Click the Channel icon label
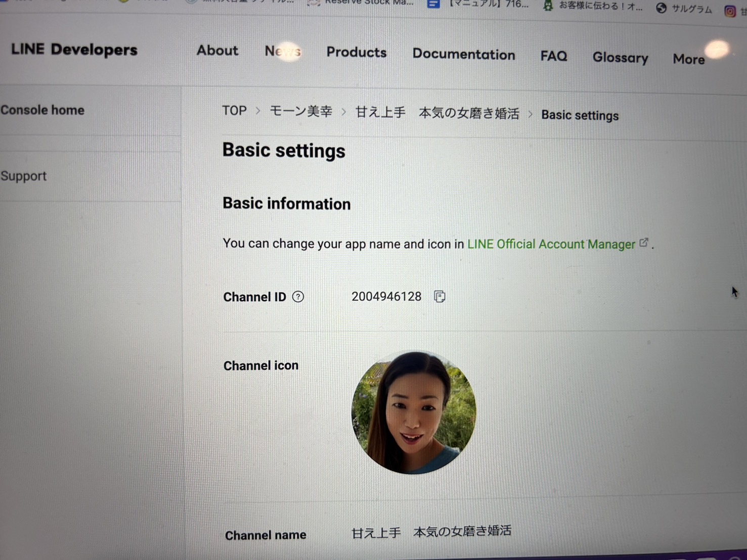Screen dimensions: 747x560 261,365
